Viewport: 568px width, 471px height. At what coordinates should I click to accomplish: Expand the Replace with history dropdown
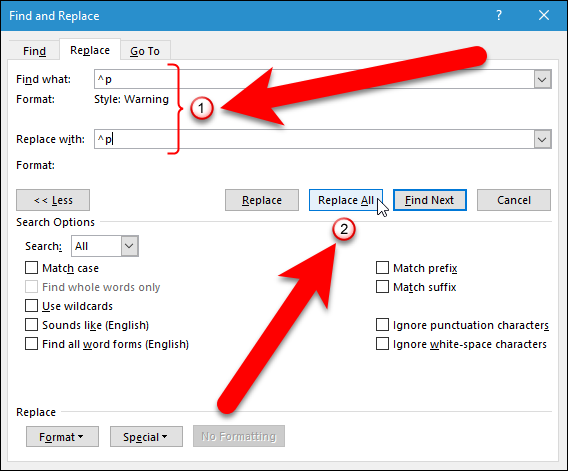click(542, 139)
